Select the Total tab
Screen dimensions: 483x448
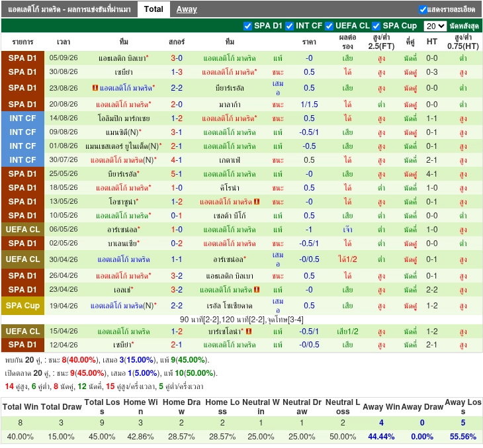click(x=154, y=9)
